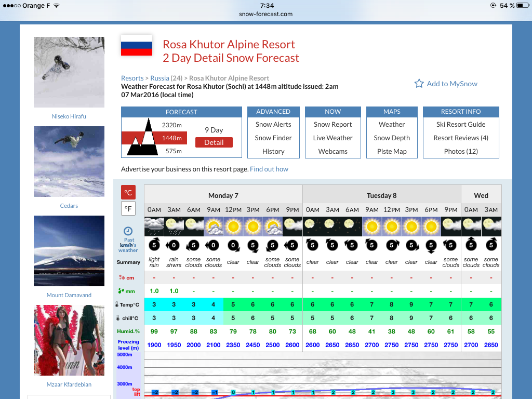
Task: Click Tuesday 6PM clear sun icon
Action: 431,227
